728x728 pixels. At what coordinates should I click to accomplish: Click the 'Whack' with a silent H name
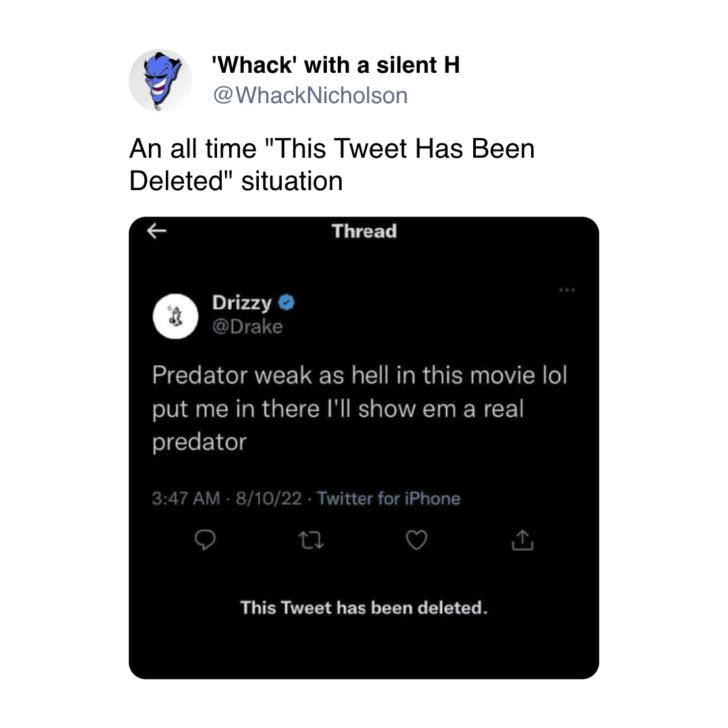(336, 65)
